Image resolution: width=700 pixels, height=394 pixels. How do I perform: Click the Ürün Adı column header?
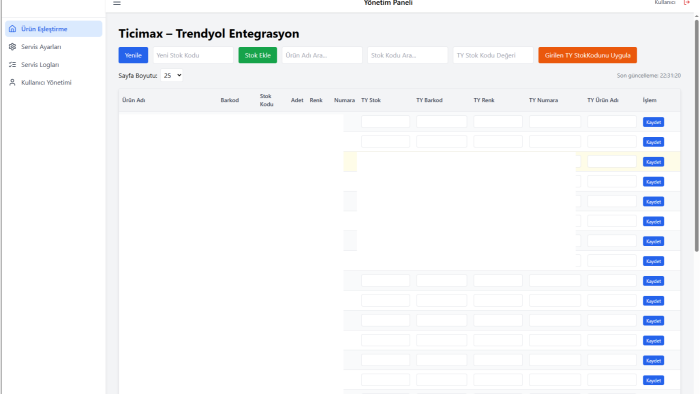pyautogui.click(x=133, y=100)
